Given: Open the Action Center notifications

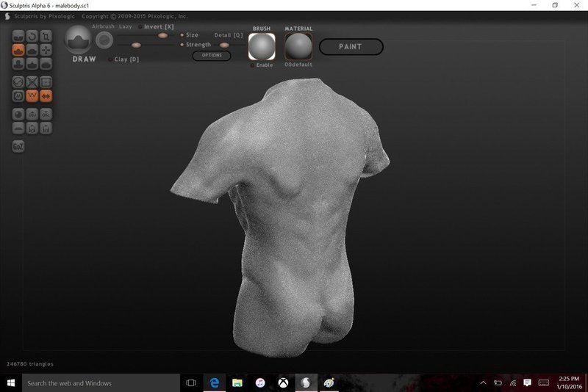Looking at the screenshot, I should tap(527, 382).
